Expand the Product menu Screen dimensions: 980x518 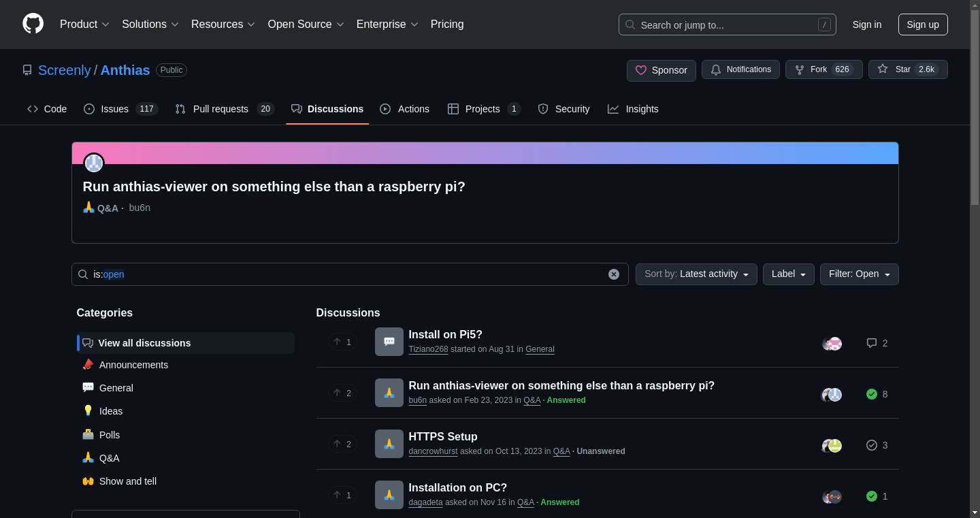click(84, 25)
